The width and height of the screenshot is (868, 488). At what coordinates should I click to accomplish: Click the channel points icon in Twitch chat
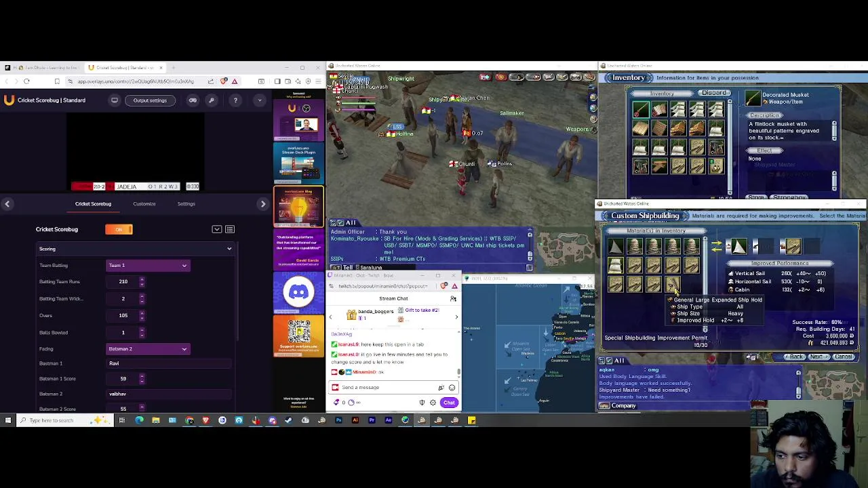pos(337,403)
